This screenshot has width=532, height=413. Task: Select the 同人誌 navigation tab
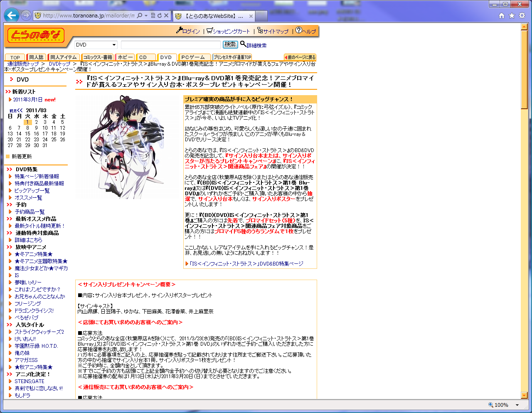(36, 57)
